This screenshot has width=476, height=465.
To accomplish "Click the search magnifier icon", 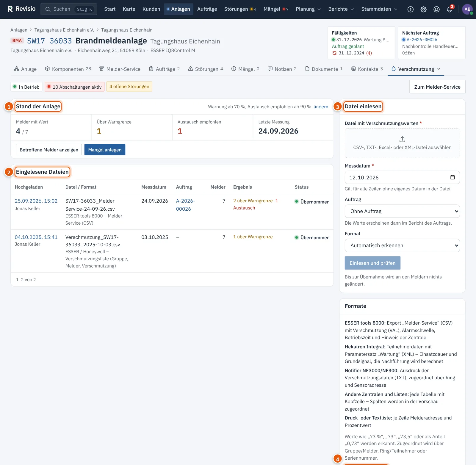I will (x=48, y=9).
